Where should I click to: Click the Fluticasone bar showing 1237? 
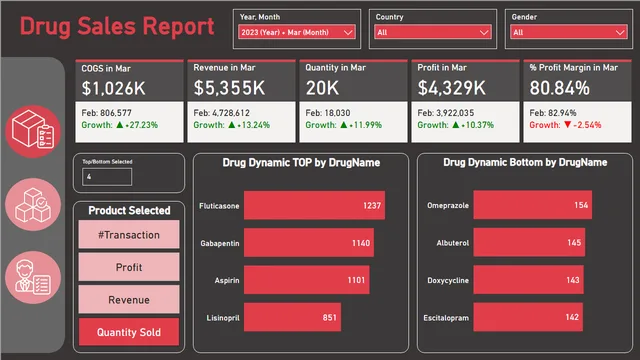click(x=314, y=205)
